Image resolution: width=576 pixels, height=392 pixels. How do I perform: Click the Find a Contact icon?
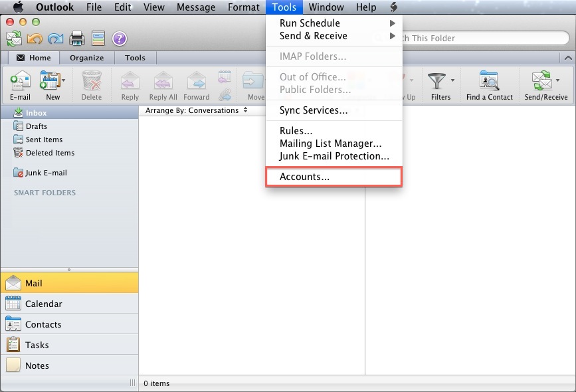click(x=488, y=83)
